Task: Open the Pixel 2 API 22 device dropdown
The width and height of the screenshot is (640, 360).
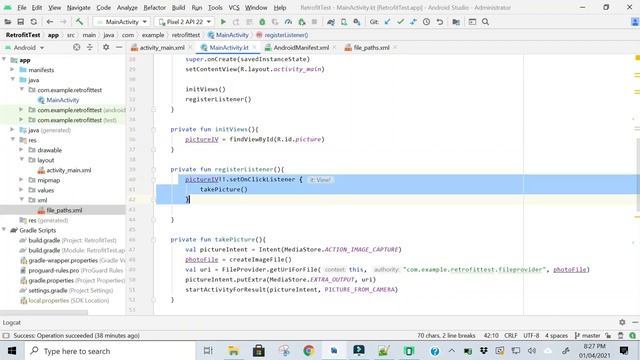Action: click(x=185, y=22)
